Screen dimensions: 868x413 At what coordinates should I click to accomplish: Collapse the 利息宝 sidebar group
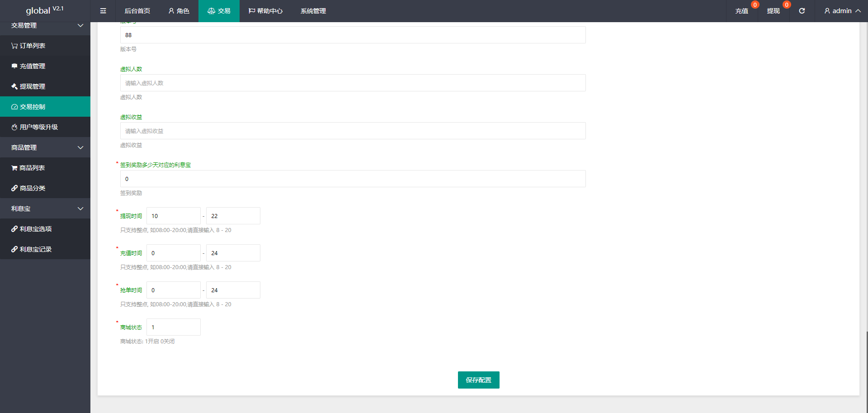pyautogui.click(x=45, y=209)
